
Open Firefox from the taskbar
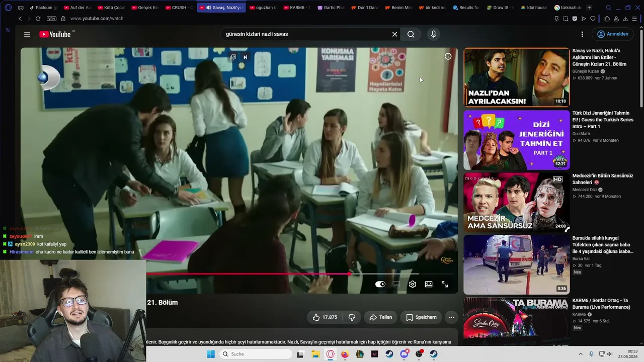(x=345, y=354)
